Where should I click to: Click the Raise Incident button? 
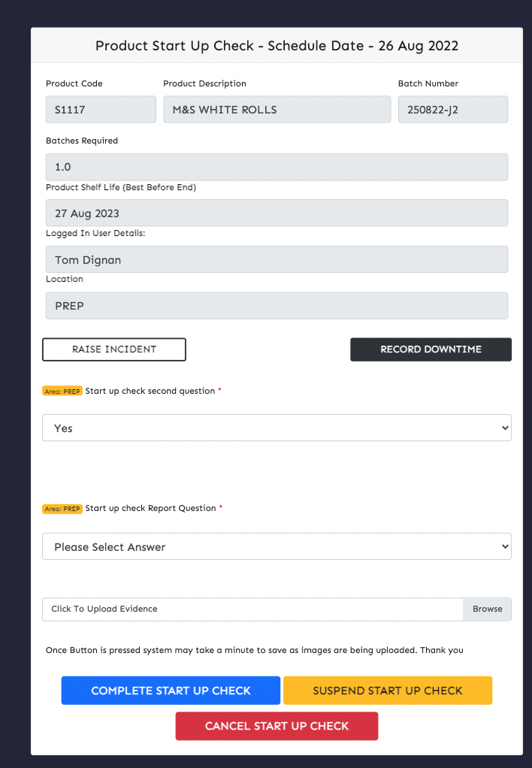click(x=114, y=349)
